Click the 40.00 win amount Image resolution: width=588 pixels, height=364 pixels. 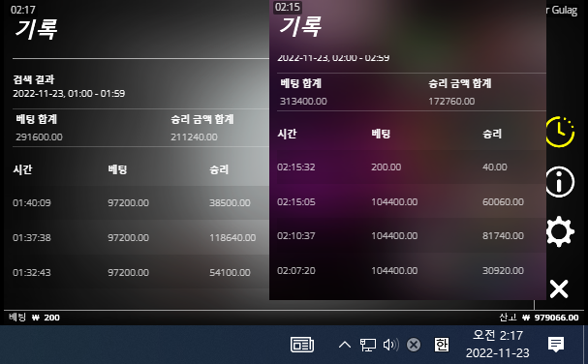point(495,167)
